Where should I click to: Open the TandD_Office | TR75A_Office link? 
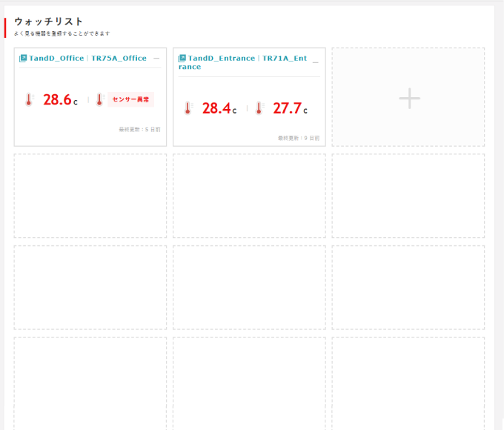pos(87,58)
